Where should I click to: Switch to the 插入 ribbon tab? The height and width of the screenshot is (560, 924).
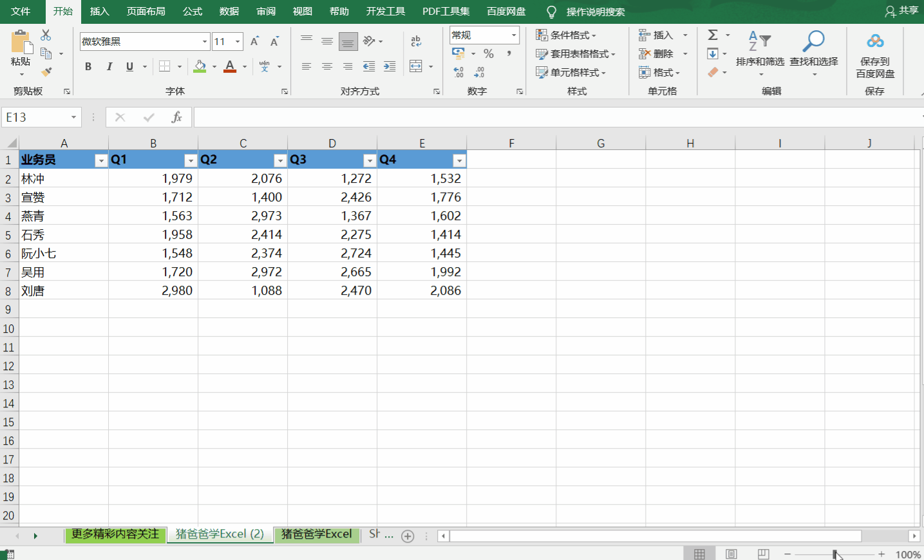tap(100, 12)
